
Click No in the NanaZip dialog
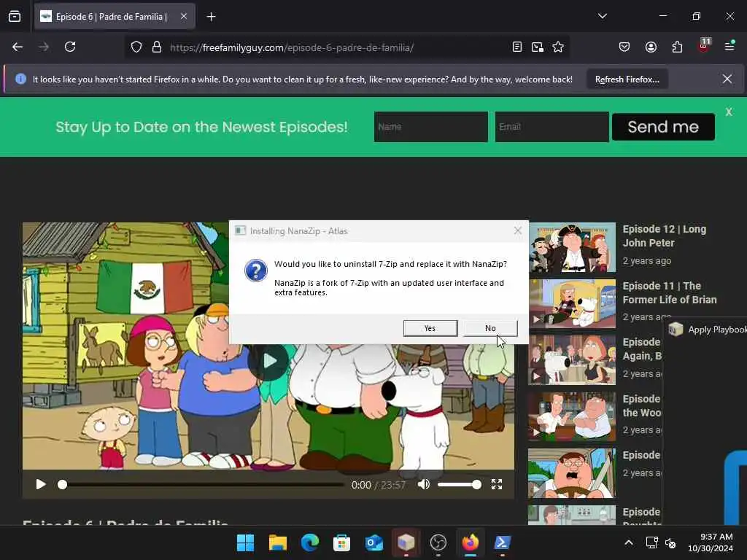pyautogui.click(x=490, y=328)
